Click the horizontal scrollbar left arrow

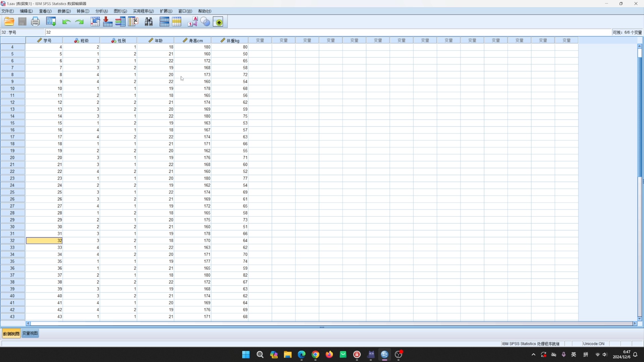tap(28, 323)
